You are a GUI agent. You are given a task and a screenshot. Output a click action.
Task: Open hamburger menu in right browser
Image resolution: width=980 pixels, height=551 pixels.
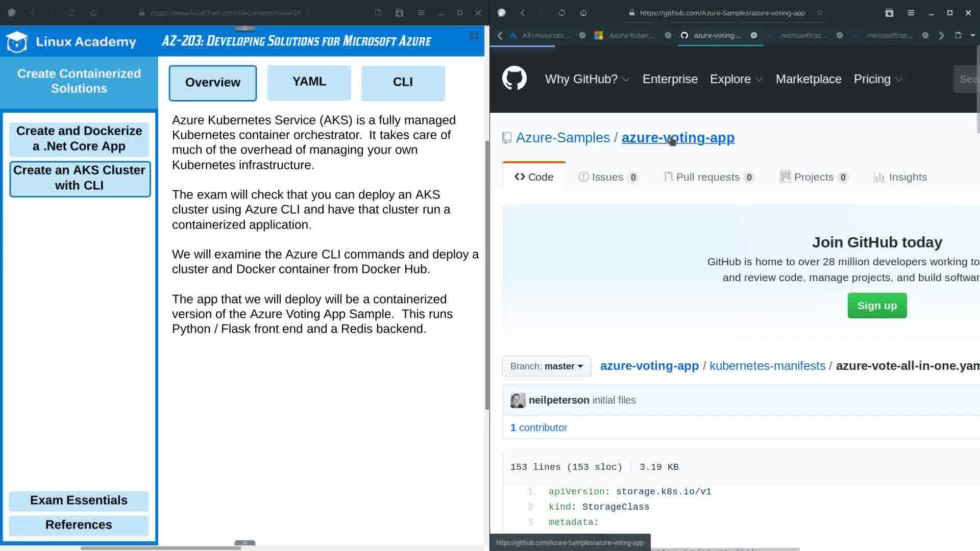(911, 13)
